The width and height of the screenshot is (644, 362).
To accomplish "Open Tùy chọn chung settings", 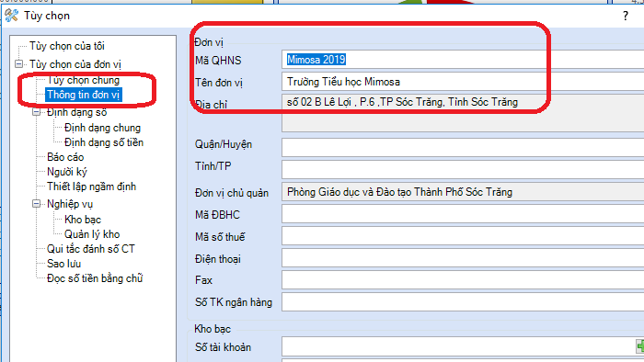I will coord(84,80).
